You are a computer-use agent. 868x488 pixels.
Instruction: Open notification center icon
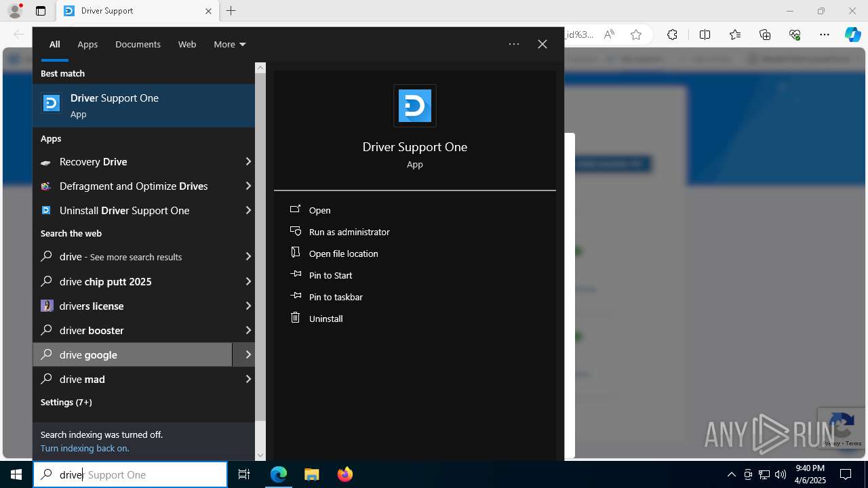(x=846, y=474)
